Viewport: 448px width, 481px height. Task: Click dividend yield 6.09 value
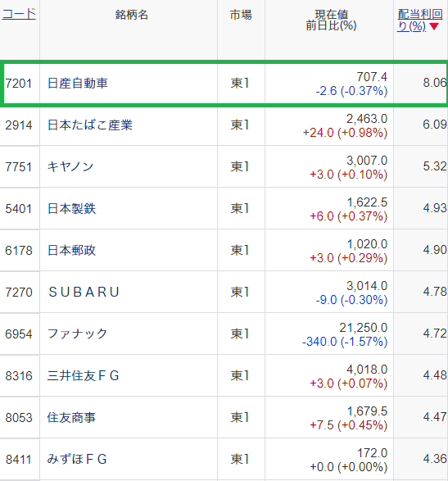point(435,124)
